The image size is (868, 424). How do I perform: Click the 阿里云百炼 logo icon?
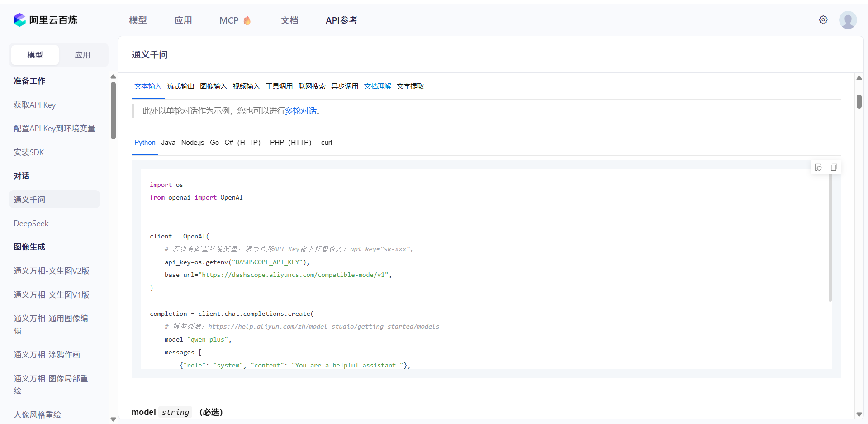click(x=19, y=20)
